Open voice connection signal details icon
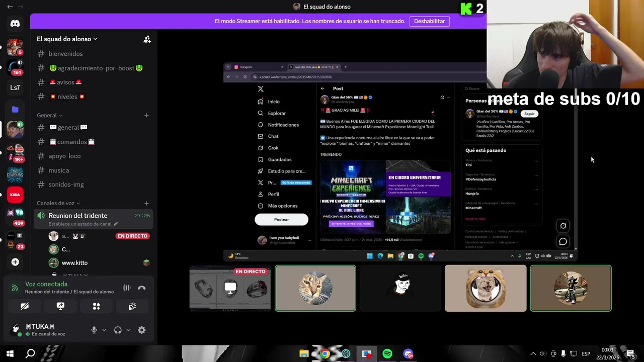This screenshot has height=362, width=644. click(x=15, y=288)
